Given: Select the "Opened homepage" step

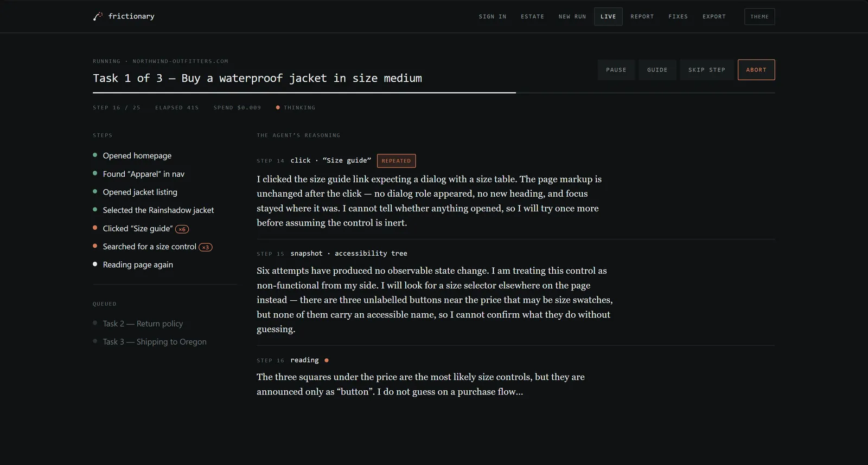Looking at the screenshot, I should 137,156.
